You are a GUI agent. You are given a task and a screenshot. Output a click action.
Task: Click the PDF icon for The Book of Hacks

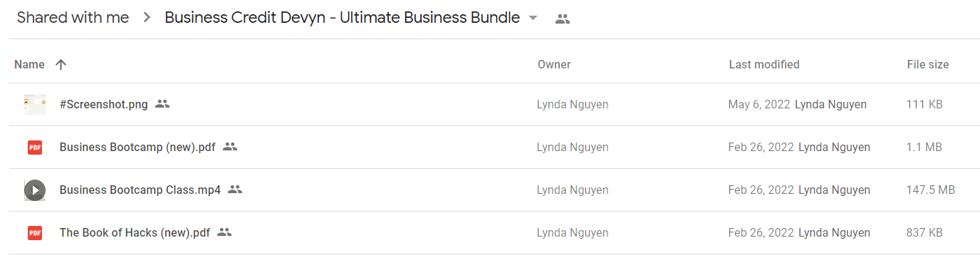[34, 233]
